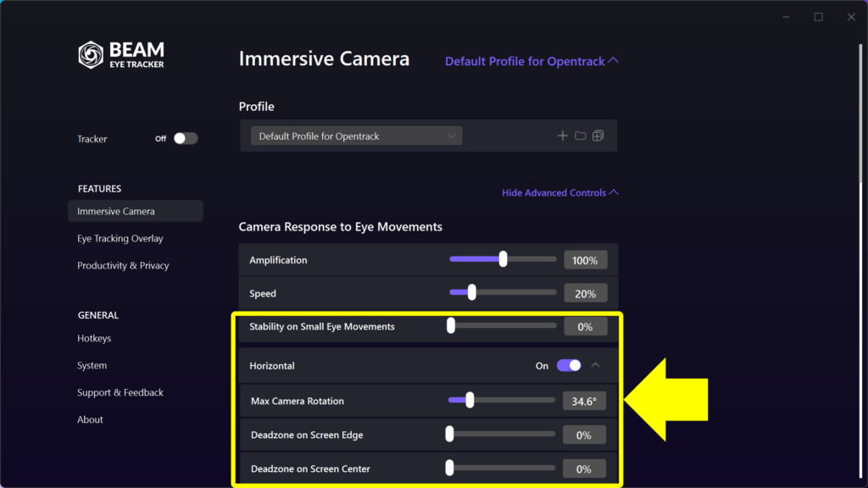This screenshot has width=868, height=488.
Task: Click the Max Camera Rotation 34.6° field
Action: coord(584,401)
